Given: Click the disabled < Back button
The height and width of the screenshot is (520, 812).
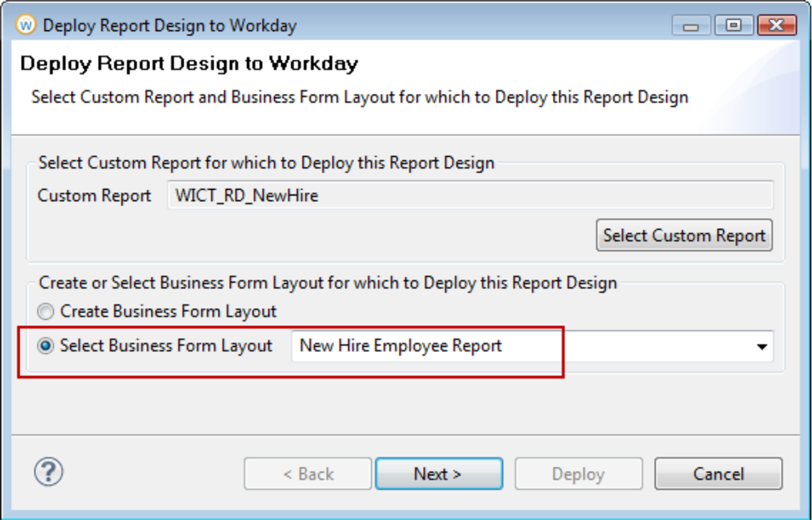Looking at the screenshot, I should coord(308,474).
